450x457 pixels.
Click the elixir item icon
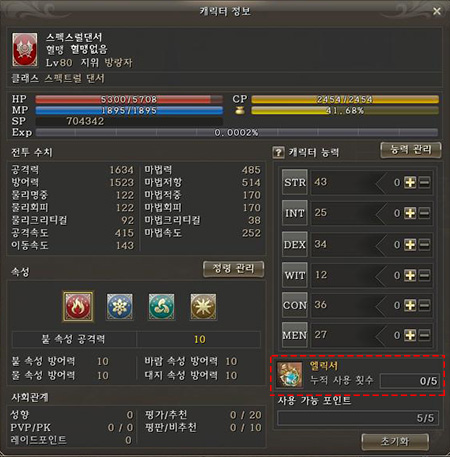290,375
